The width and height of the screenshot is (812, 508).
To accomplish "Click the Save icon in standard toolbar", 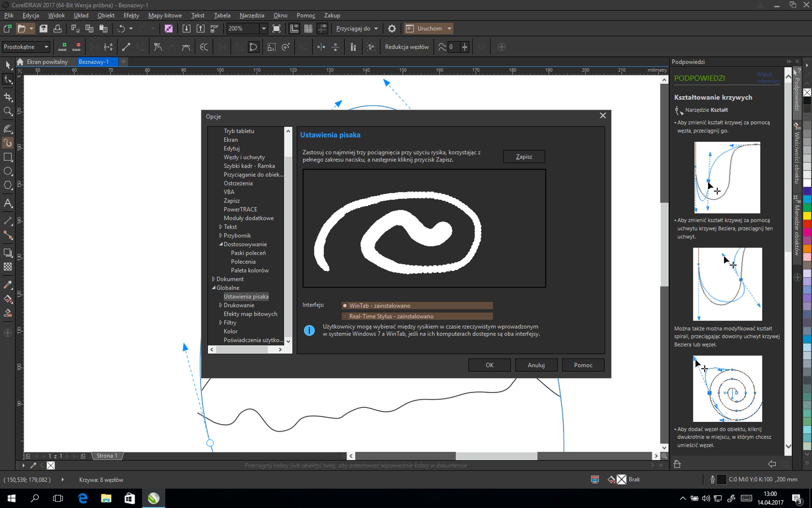I will (x=43, y=29).
